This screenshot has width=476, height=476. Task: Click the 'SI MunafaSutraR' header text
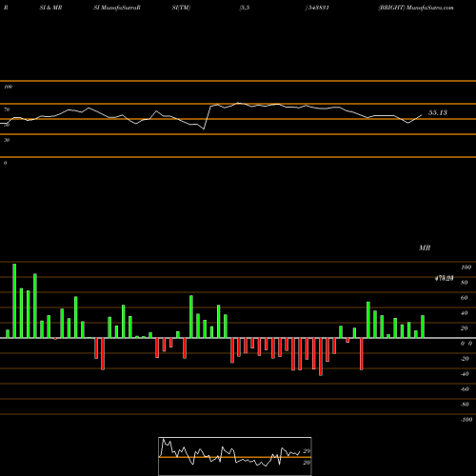(117, 8)
